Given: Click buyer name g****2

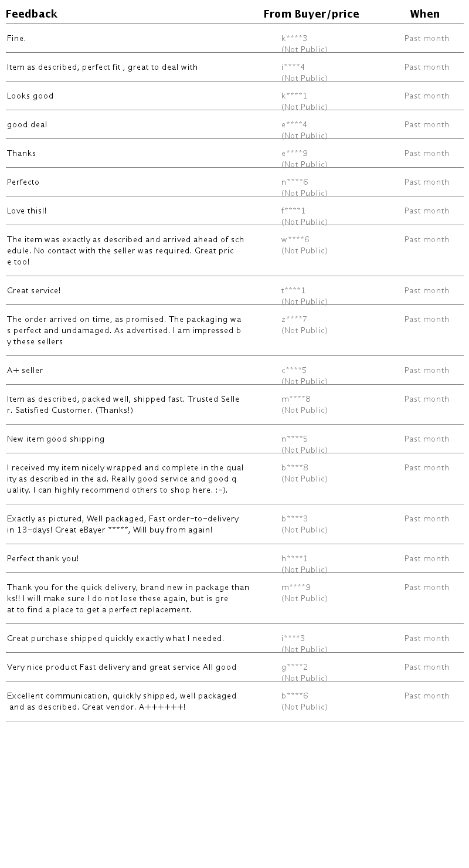Looking at the screenshot, I should point(294,667).
